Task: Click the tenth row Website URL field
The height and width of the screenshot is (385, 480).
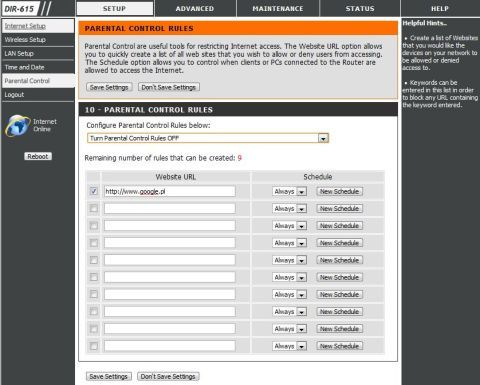Action: tap(170, 346)
